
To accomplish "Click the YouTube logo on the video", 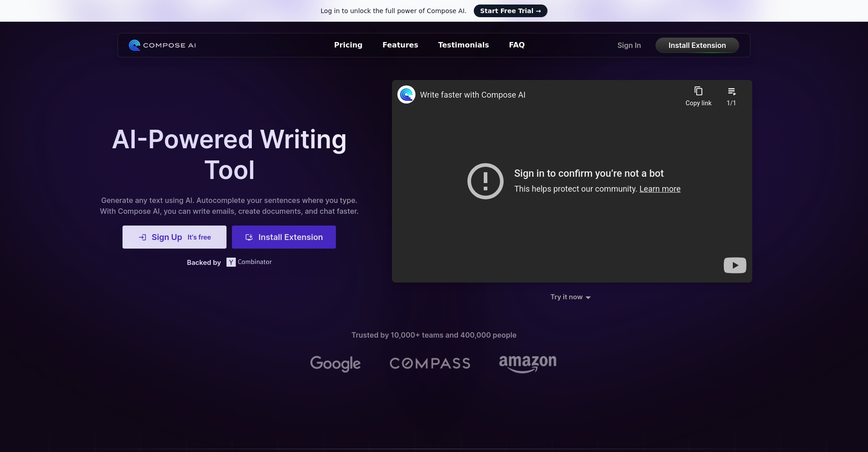I will [735, 265].
